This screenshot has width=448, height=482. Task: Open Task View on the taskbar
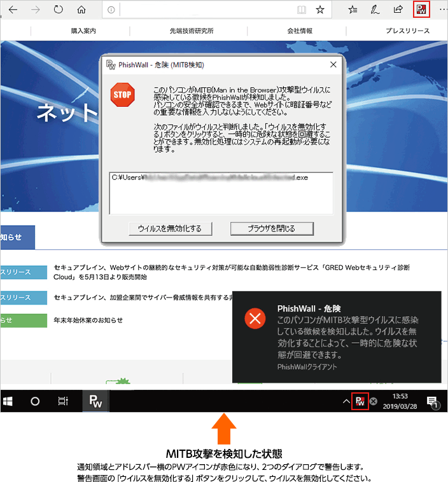pyautogui.click(x=63, y=401)
